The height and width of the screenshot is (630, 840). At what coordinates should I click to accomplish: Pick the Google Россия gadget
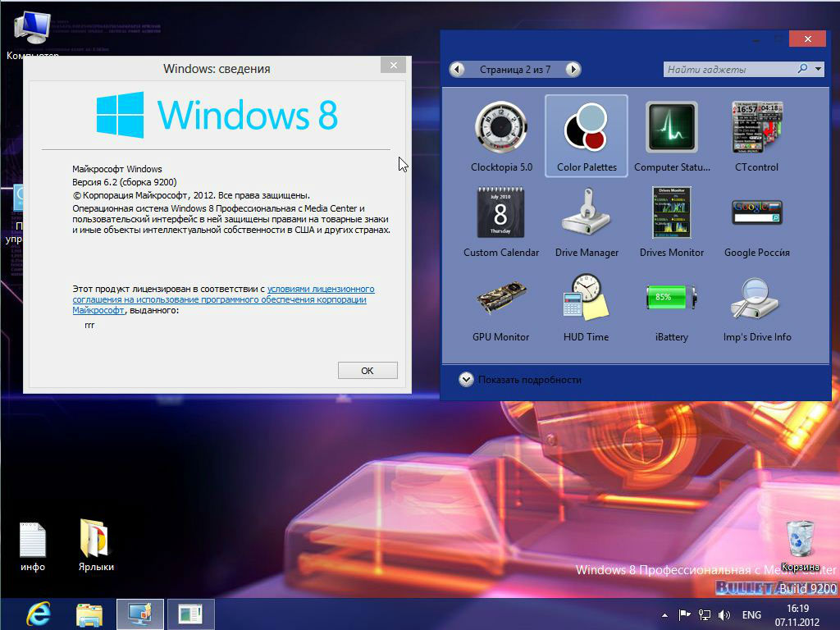coord(756,221)
